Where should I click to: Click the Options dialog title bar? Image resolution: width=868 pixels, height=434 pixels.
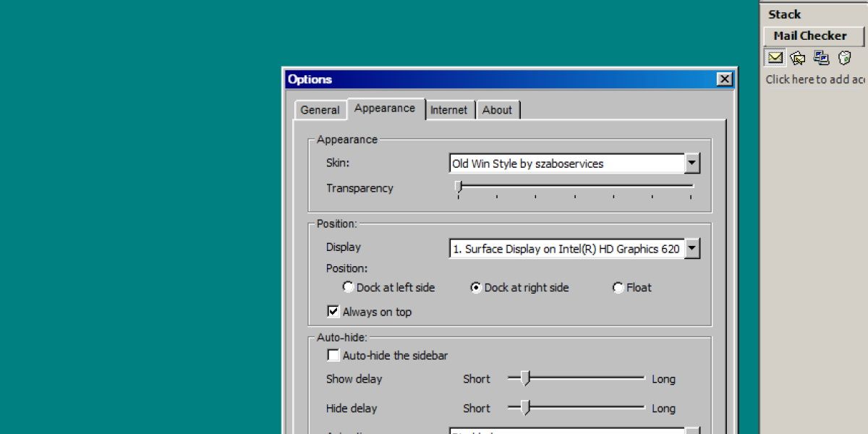click(x=470, y=79)
